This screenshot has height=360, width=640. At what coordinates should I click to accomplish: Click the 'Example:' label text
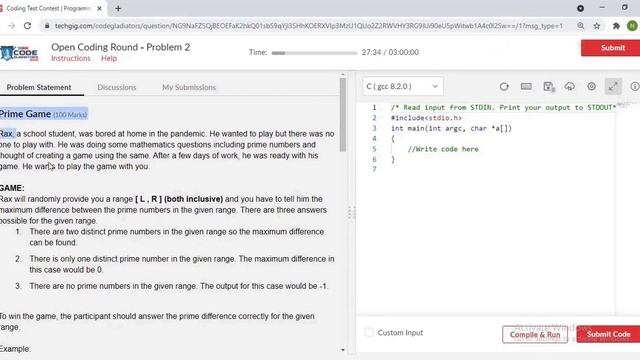pos(15,349)
